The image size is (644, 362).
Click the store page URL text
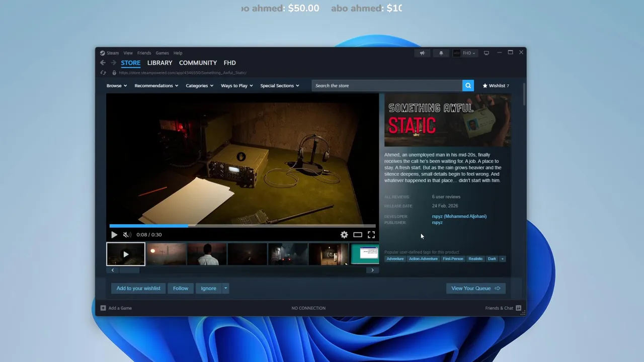[x=183, y=73]
